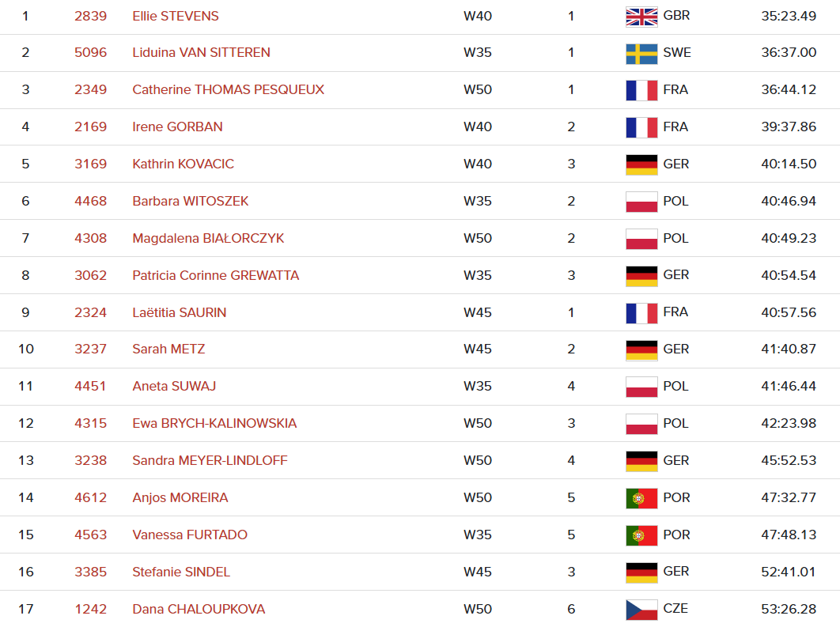Screen dimensions: 840x631
Task: Select bib number 2349 link
Action: click(x=90, y=90)
